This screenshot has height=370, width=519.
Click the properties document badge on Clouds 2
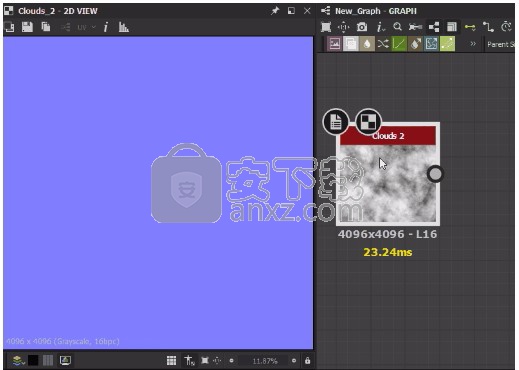(336, 122)
